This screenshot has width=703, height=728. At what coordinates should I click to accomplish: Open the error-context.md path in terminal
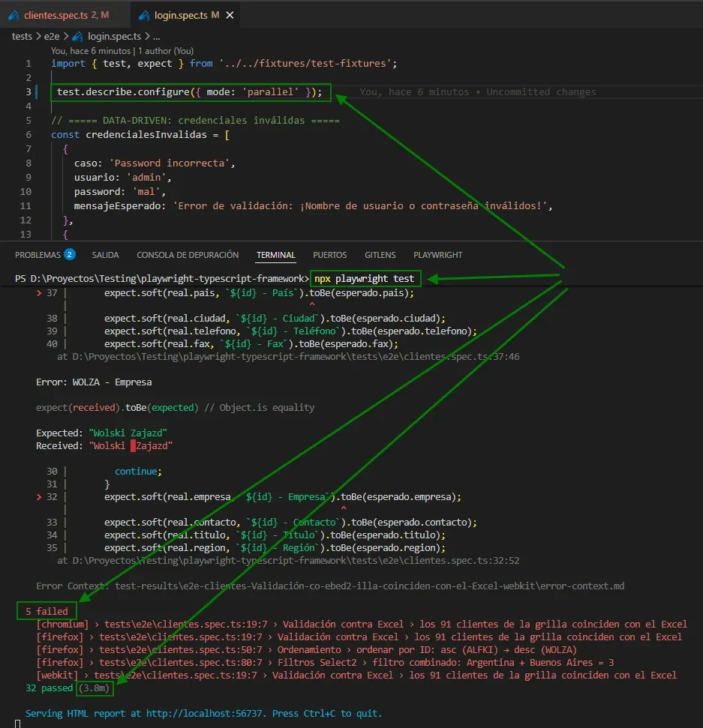pyautogui.click(x=369, y=586)
